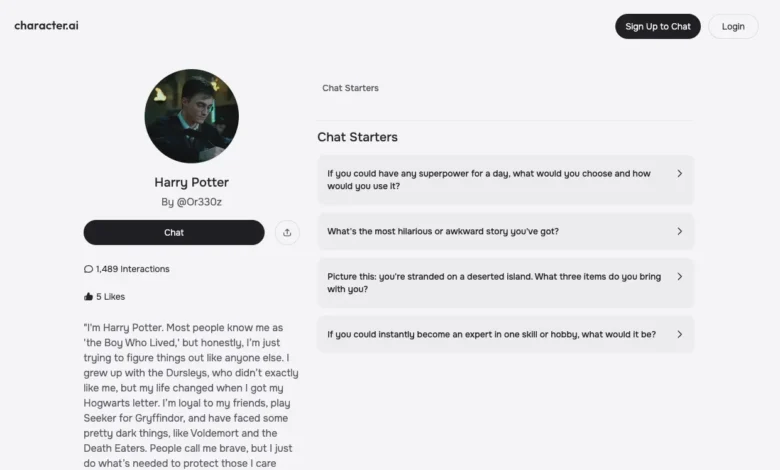The width and height of the screenshot is (780, 470).
Task: Click the interactions speech bubble icon
Action: 88,269
